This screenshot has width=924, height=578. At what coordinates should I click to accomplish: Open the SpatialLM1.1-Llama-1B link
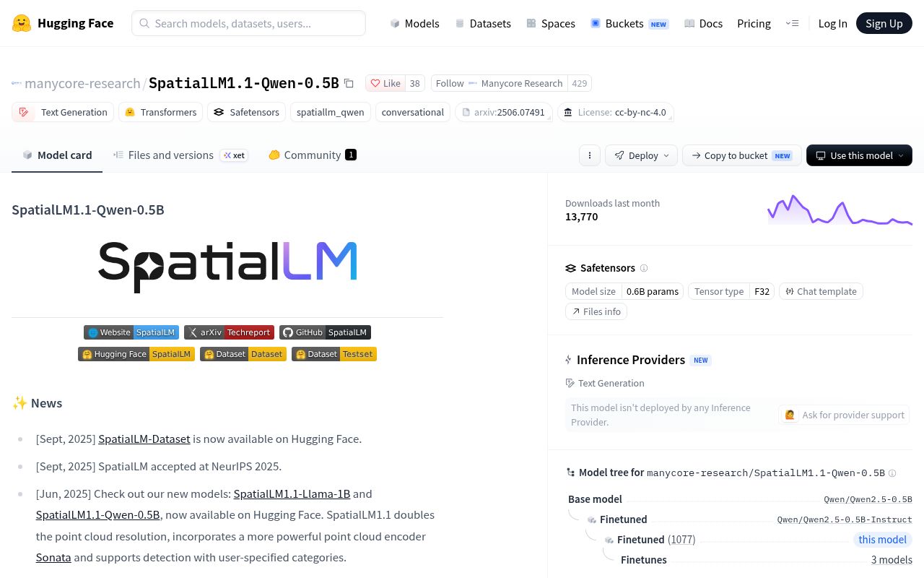point(292,493)
